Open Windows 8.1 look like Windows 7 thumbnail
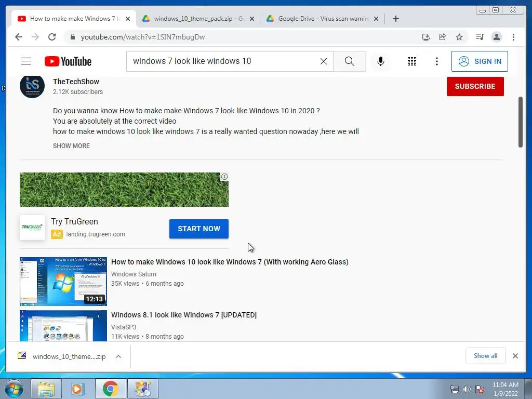The image size is (532, 399). (x=63, y=326)
